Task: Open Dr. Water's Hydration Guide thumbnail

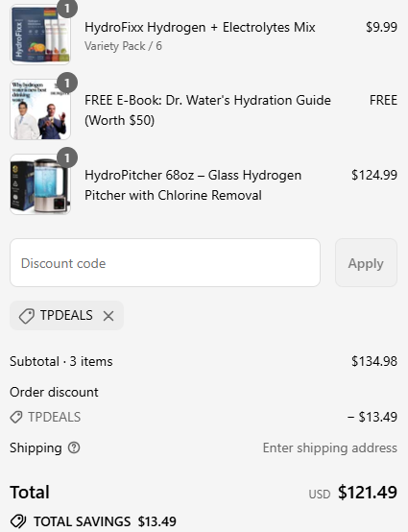Action: (x=40, y=109)
